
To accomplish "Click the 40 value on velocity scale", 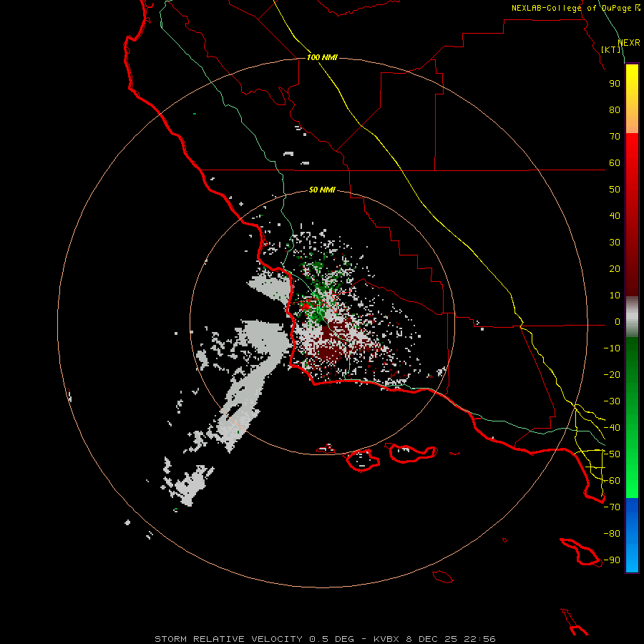I will pos(615,216).
